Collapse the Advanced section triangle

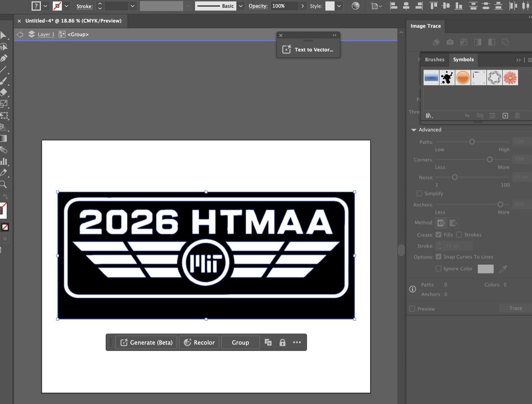(414, 130)
